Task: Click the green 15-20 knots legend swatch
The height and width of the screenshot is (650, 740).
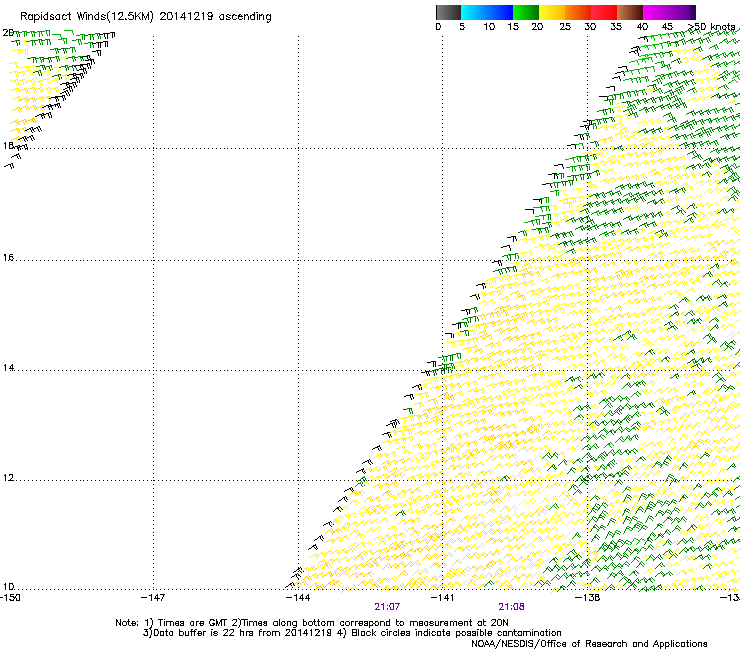Action: (526, 12)
